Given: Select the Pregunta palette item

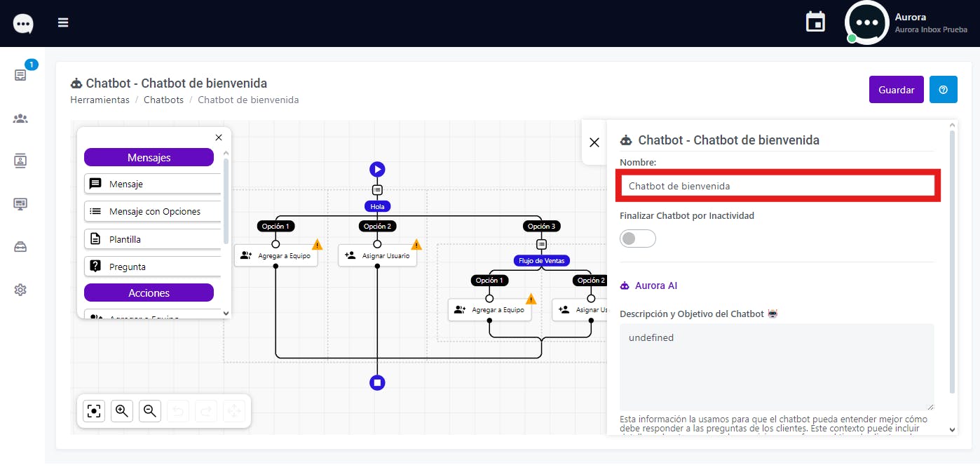Looking at the screenshot, I should point(153,267).
